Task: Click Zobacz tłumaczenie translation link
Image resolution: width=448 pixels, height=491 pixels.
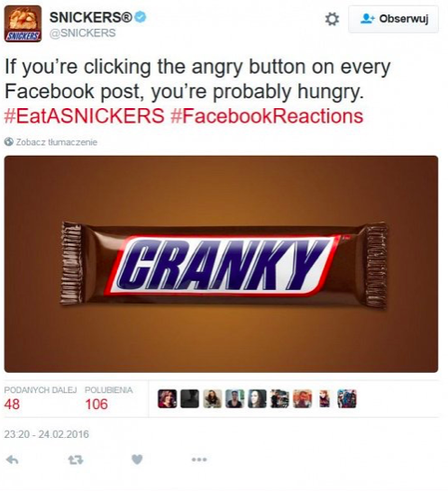Action: [57, 142]
